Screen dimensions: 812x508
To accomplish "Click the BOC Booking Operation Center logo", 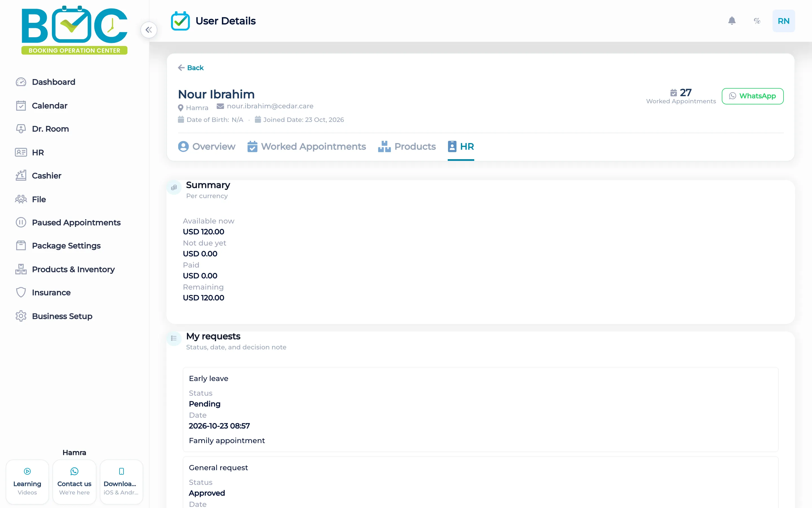I will tap(74, 30).
